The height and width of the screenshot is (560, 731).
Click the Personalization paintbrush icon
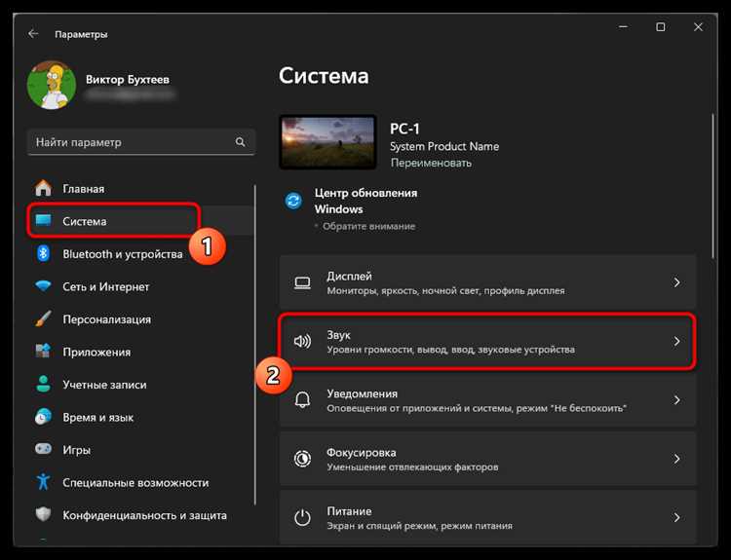click(x=43, y=319)
